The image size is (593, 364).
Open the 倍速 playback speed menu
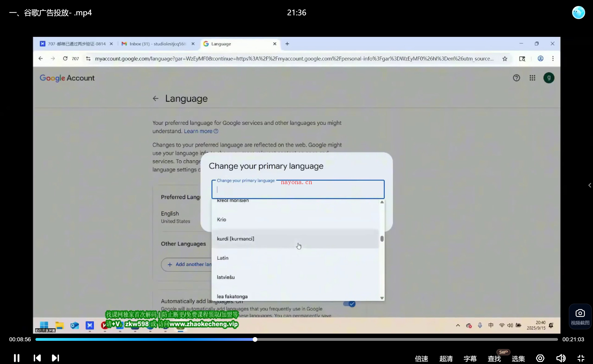(421, 359)
